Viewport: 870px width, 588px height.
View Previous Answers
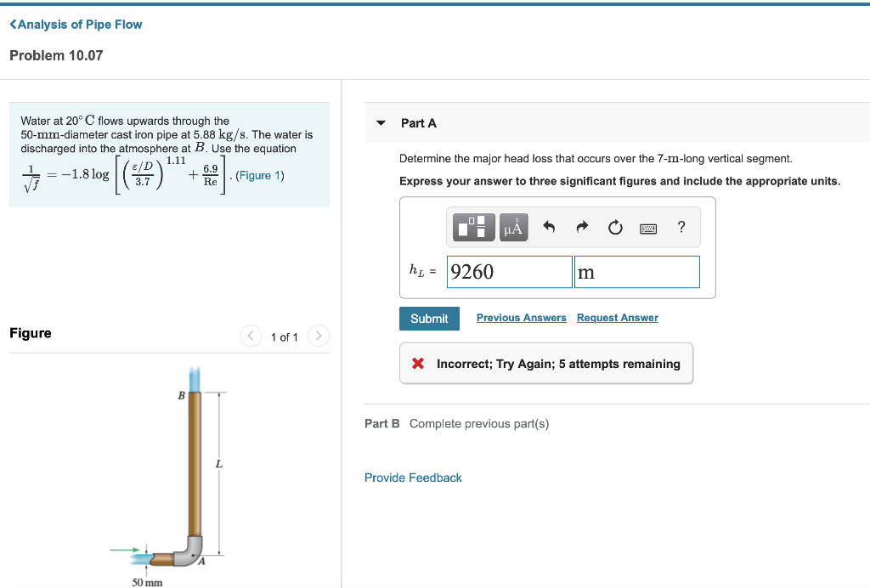521,317
